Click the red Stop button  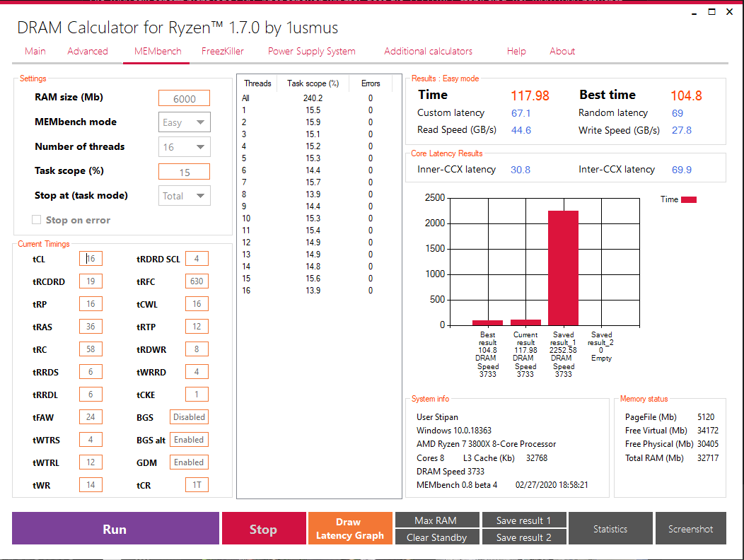264,528
